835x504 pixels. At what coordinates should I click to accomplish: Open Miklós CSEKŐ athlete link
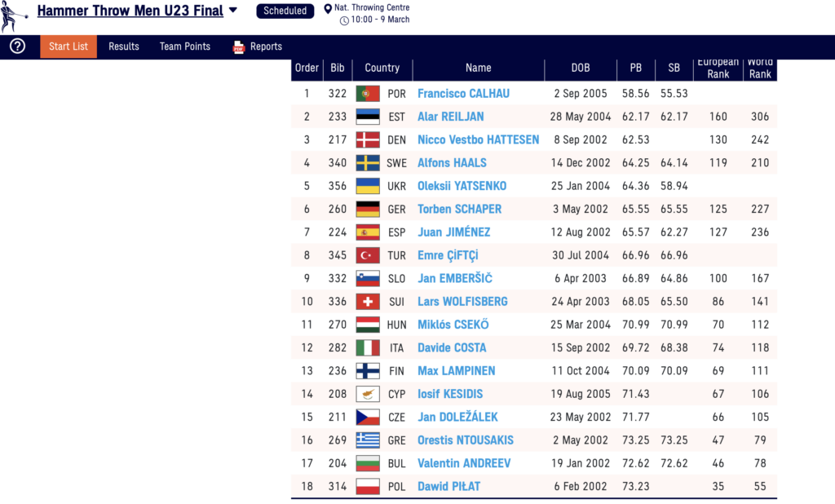click(453, 325)
